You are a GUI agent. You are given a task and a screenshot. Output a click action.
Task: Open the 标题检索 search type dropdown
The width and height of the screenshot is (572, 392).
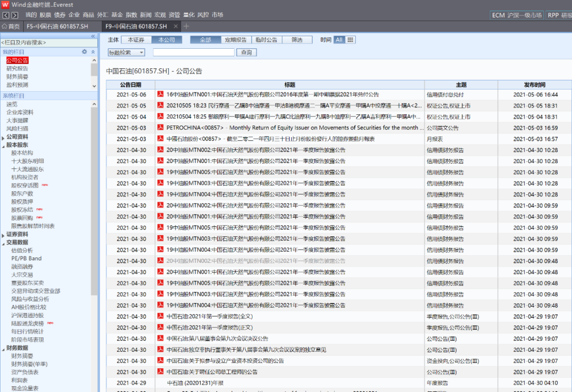tap(126, 52)
